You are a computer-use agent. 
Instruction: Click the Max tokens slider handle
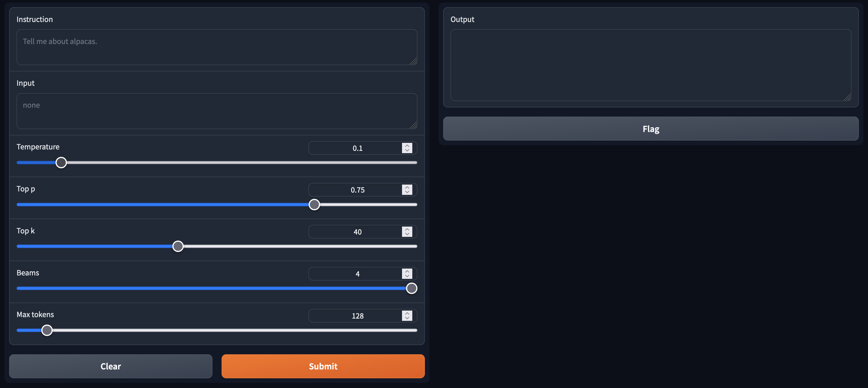47,330
